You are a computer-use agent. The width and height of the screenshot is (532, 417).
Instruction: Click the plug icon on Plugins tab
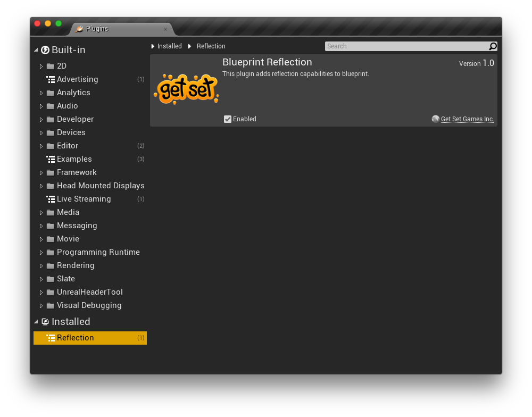(79, 29)
